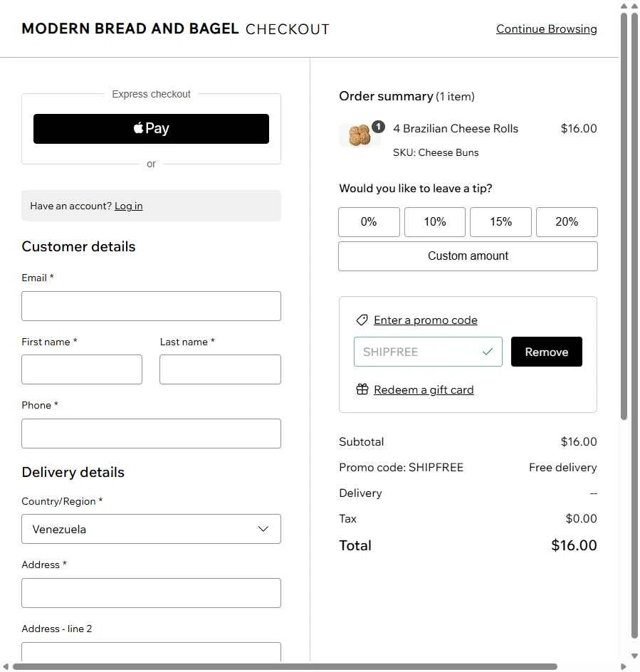
Task: Select the 0% tip option
Action: [369, 221]
